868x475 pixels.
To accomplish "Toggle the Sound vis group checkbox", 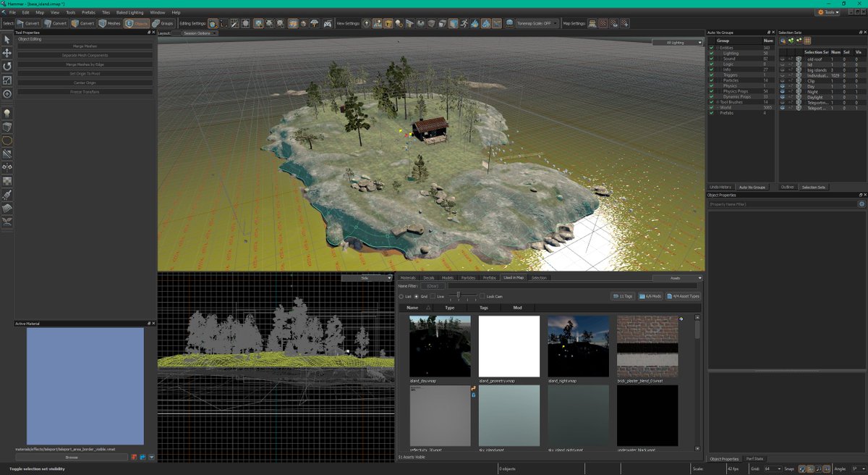I will point(712,59).
